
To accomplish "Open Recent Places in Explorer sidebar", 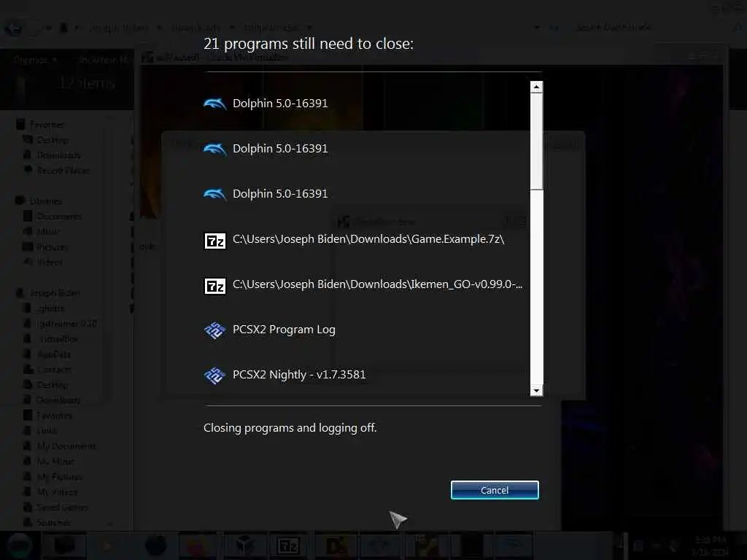I will click(56, 171).
